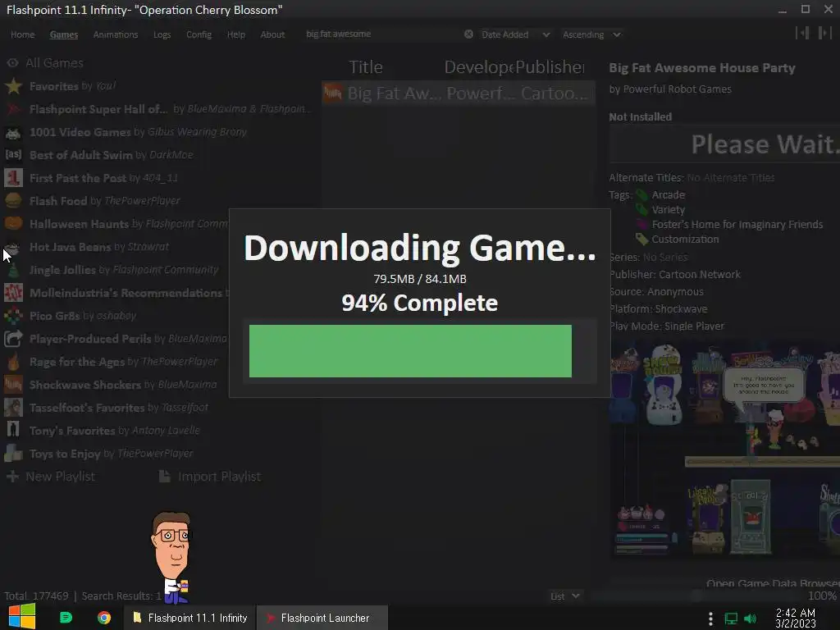
Task: Click the zoom scale slider
Action: [x=696, y=596]
